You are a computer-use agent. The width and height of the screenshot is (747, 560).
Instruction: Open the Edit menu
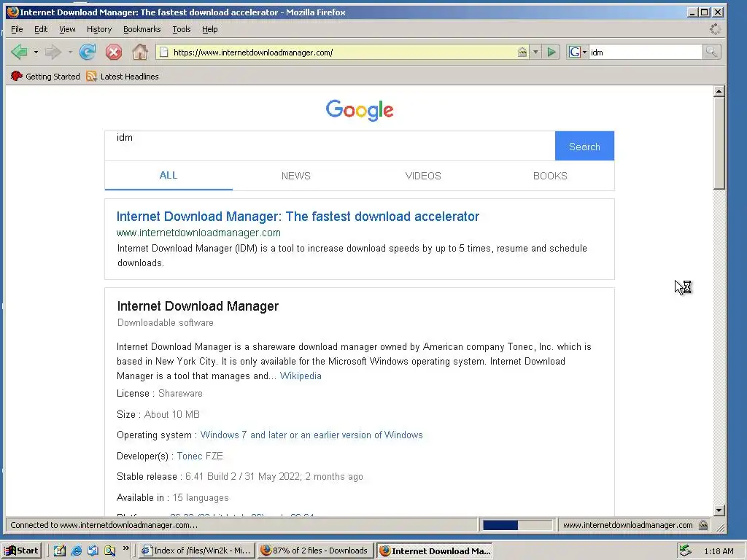pos(41,29)
